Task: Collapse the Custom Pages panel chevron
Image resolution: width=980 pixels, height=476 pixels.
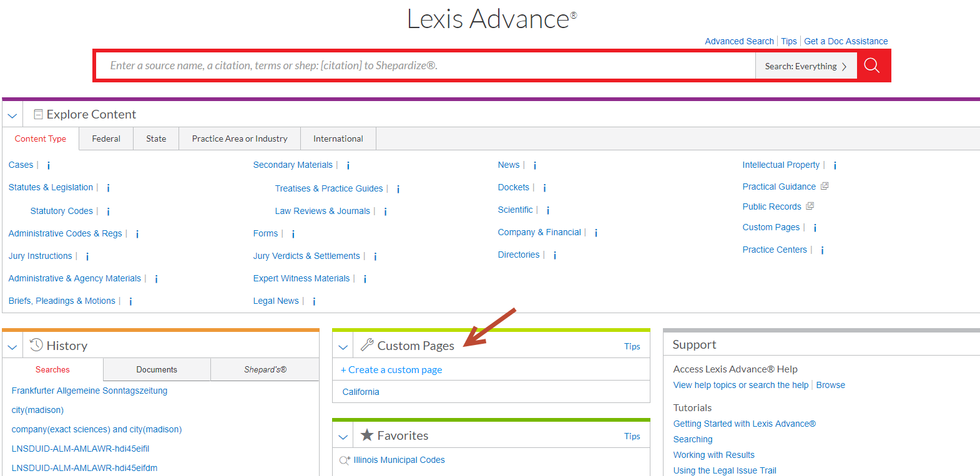Action: (x=343, y=347)
